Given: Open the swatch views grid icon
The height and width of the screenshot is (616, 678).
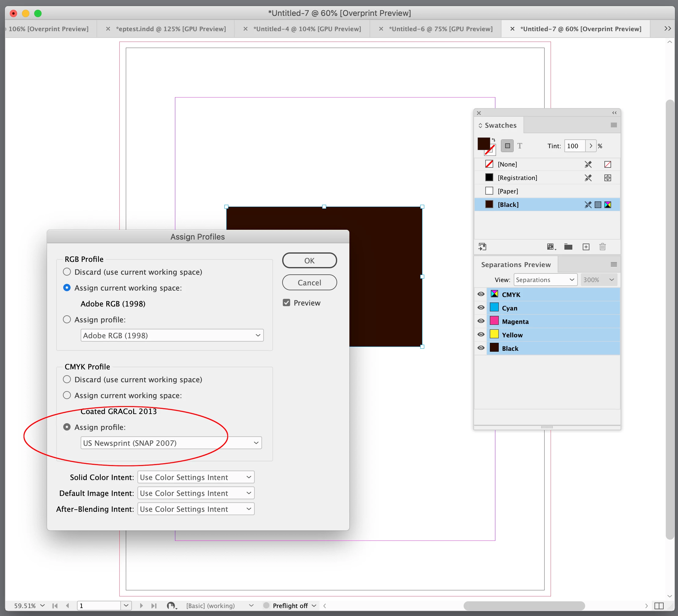Looking at the screenshot, I should coord(551,247).
